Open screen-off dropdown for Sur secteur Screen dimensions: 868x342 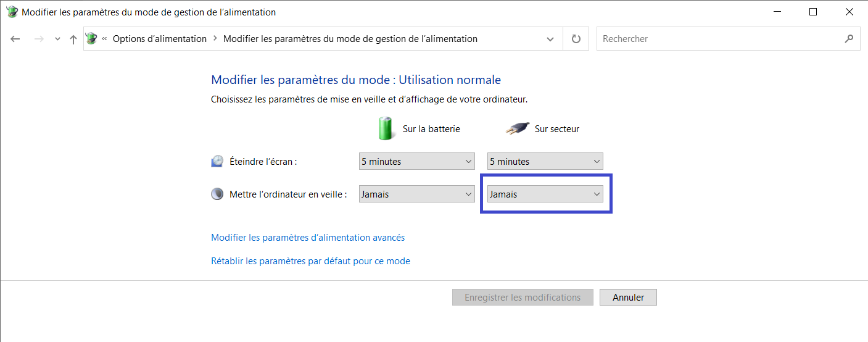pyautogui.click(x=545, y=162)
